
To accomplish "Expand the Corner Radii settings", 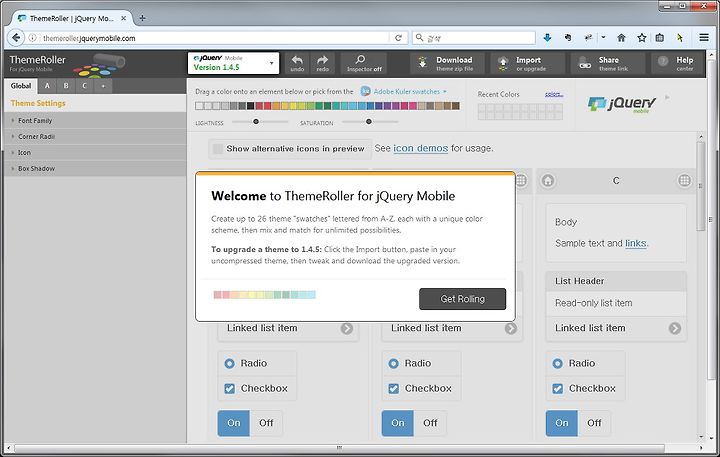I will coord(95,136).
